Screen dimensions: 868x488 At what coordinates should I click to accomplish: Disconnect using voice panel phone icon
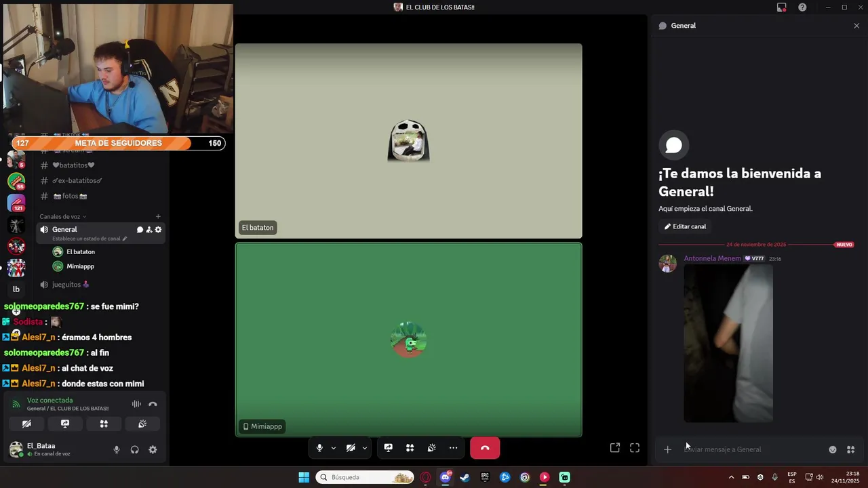(153, 404)
